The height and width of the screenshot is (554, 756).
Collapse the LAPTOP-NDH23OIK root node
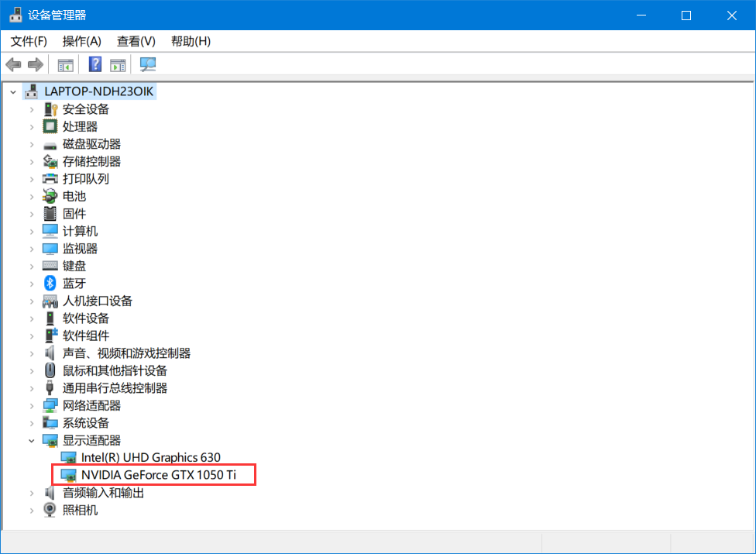click(13, 91)
